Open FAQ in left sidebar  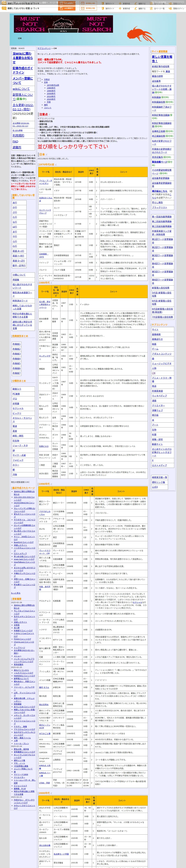click(15, 141)
